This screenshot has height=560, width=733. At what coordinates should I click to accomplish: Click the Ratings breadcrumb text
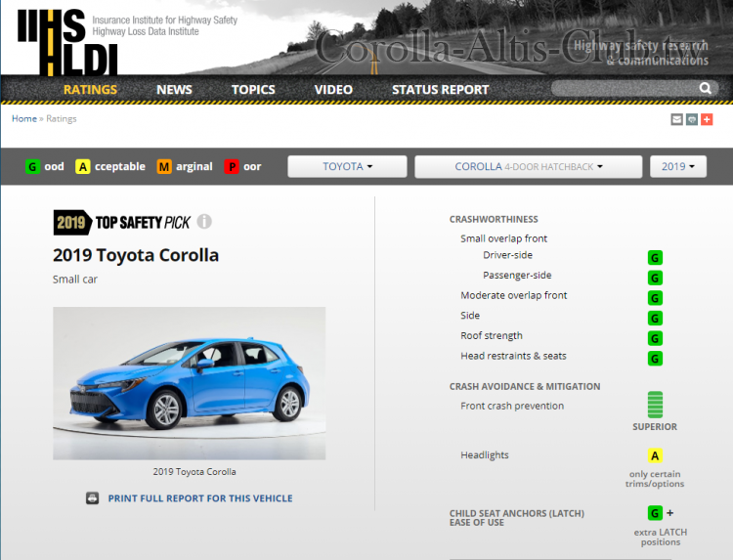[x=62, y=118]
